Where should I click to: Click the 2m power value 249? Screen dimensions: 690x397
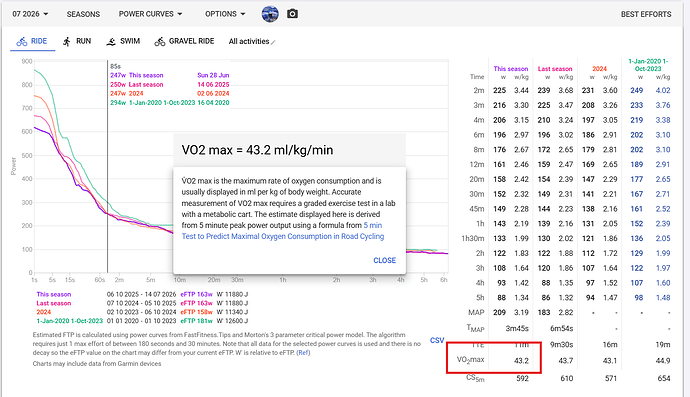pos(636,90)
